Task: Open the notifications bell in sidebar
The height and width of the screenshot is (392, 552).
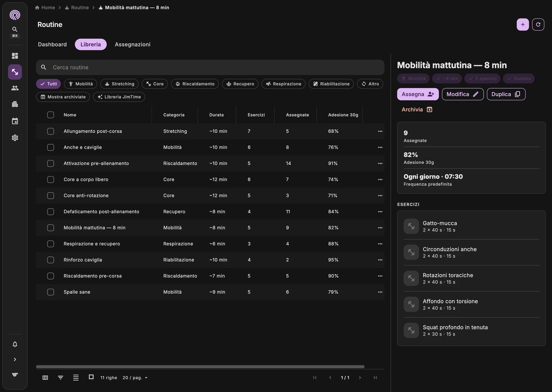Action: point(15,344)
